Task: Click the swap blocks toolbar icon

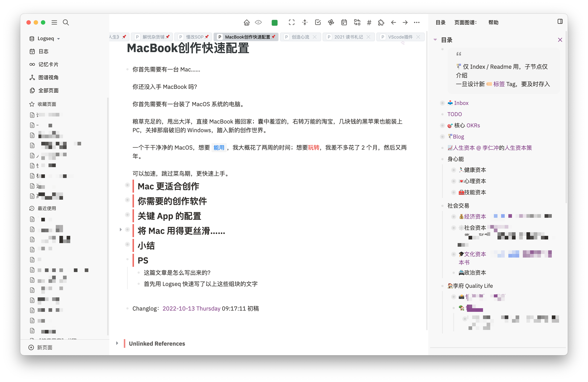Action: point(357,22)
